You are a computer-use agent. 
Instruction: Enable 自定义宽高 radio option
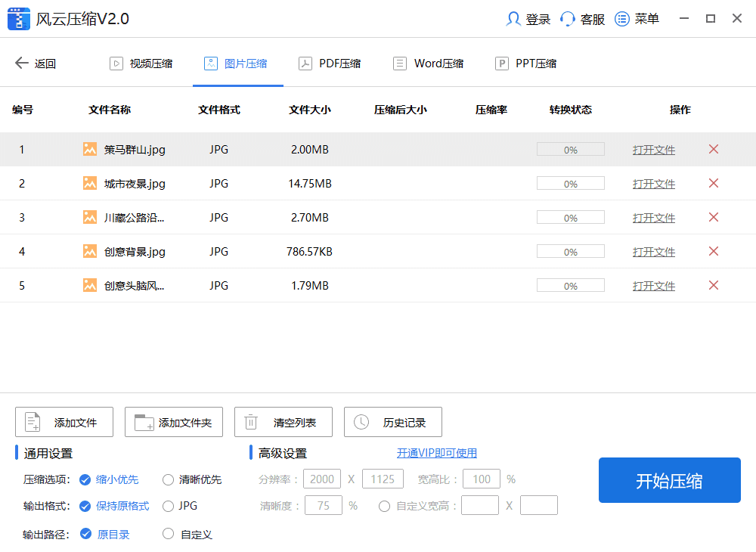385,506
